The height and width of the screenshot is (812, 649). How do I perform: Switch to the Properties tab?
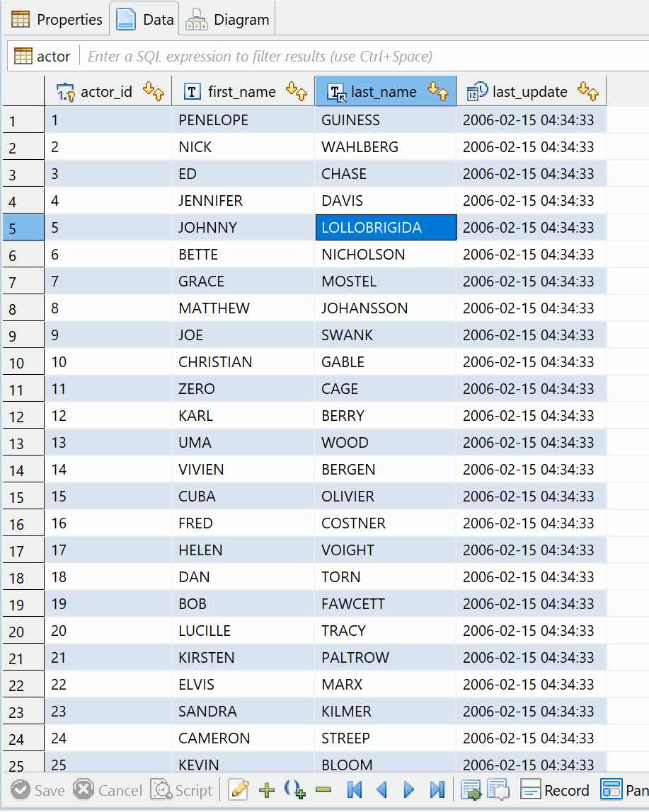pos(57,19)
